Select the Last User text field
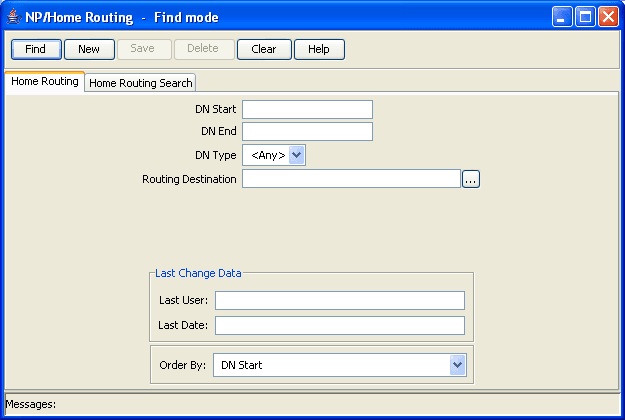The height and width of the screenshot is (420, 625). tap(340, 300)
